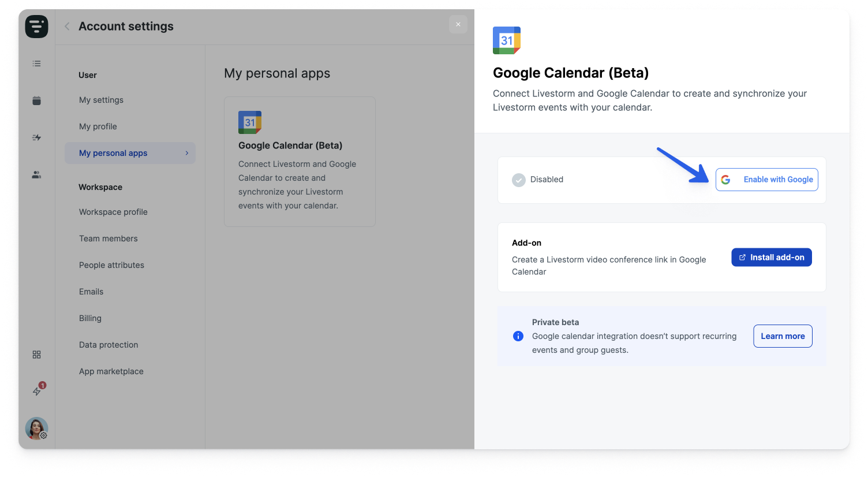This screenshot has width=868, height=477.
Task: Click the Disabled status check icon
Action: pos(519,180)
